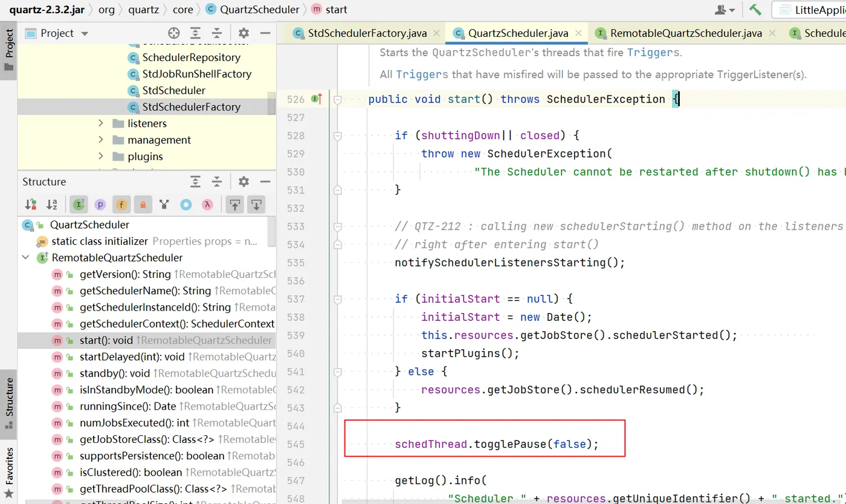Expand all nodes in Project panel
This screenshot has width=846, height=504.
coord(195,33)
